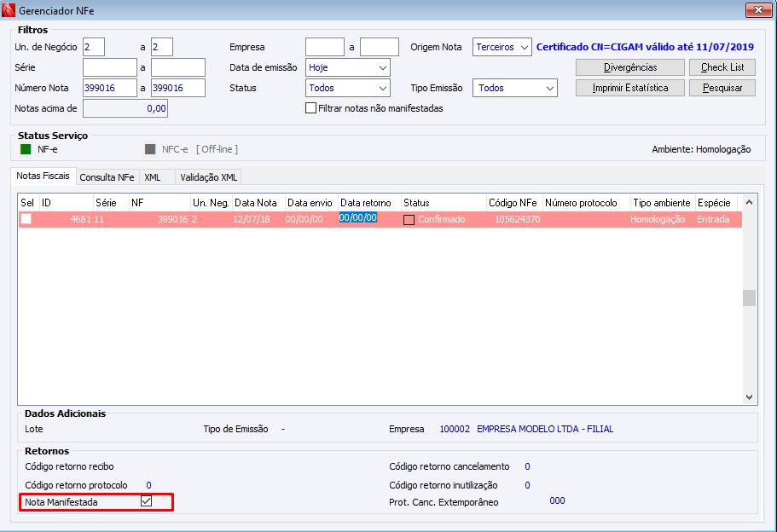The image size is (777, 532).
Task: Click the grid vertical scrollbar thumb
Action: click(749, 298)
